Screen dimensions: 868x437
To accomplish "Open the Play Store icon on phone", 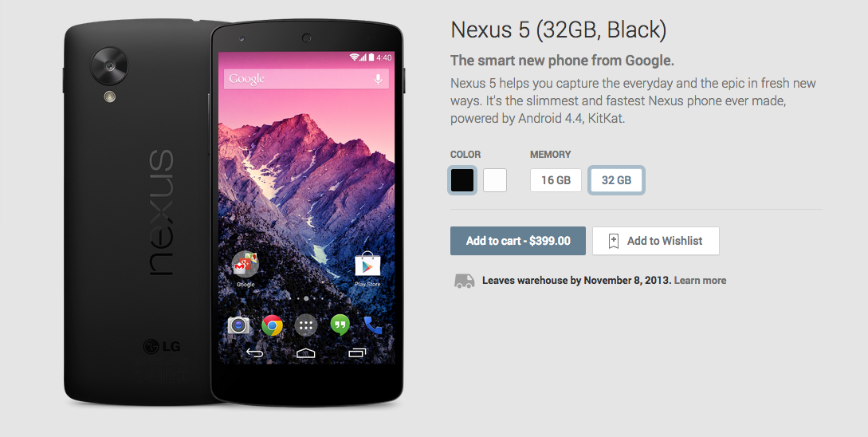I will [367, 265].
